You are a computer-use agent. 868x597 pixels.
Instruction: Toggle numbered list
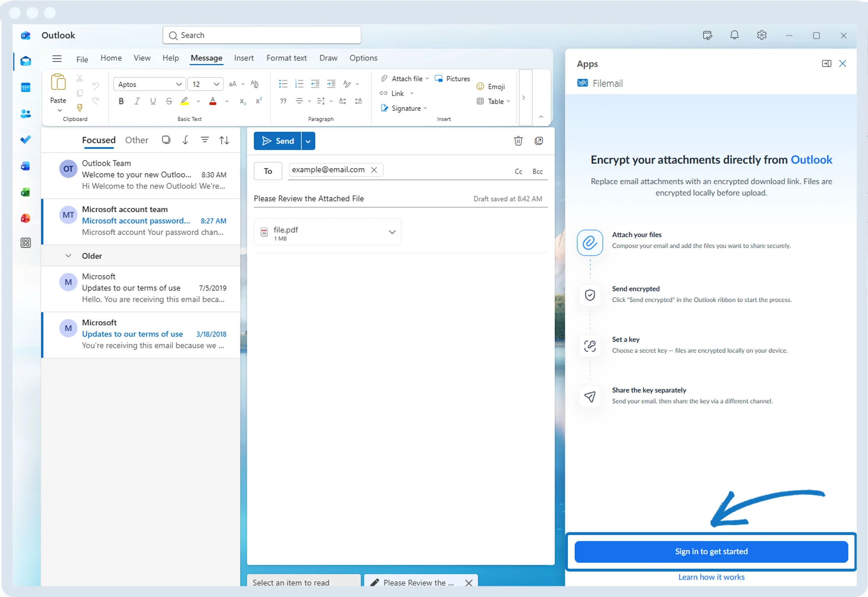tap(299, 84)
